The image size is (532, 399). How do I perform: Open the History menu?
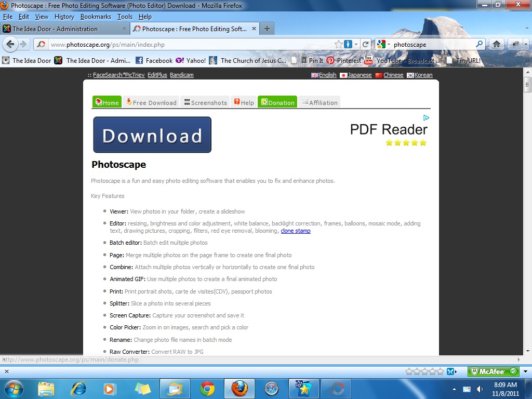(64, 17)
